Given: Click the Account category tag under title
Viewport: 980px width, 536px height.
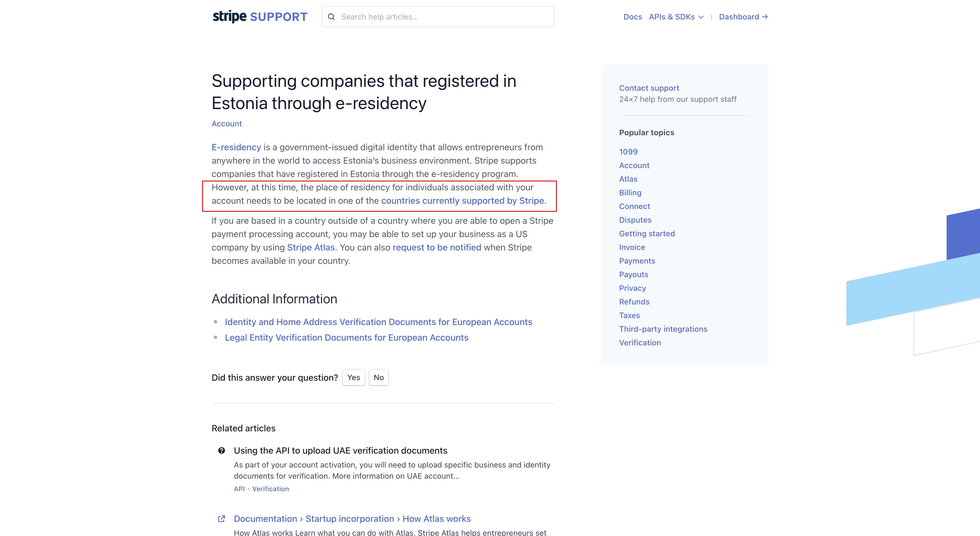Looking at the screenshot, I should 227,124.
